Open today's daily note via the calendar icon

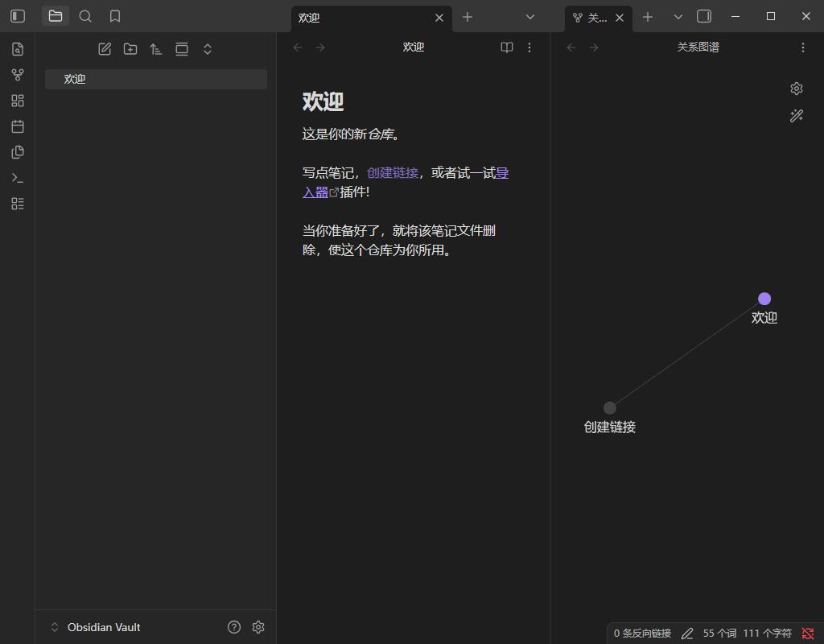(17, 126)
